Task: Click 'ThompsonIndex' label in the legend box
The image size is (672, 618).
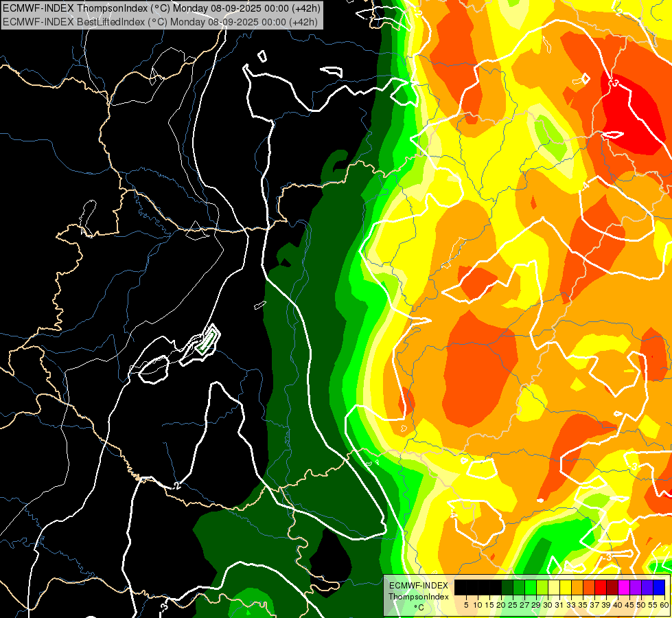Action: (418, 597)
